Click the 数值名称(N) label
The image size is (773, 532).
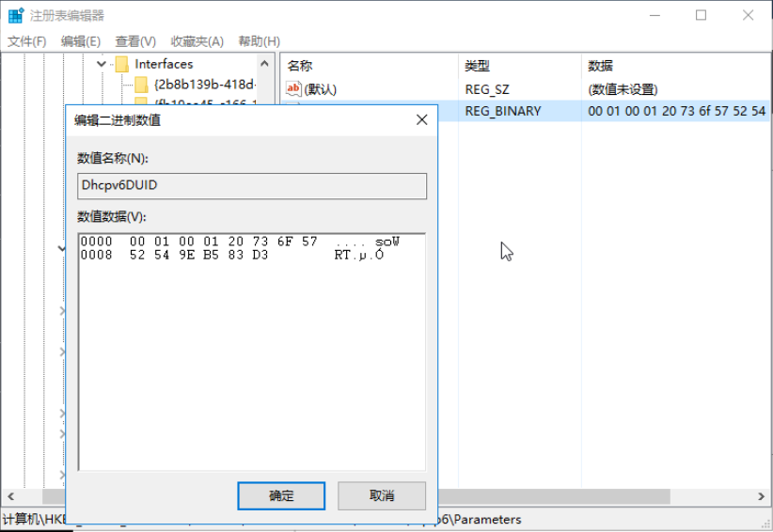pos(113,158)
